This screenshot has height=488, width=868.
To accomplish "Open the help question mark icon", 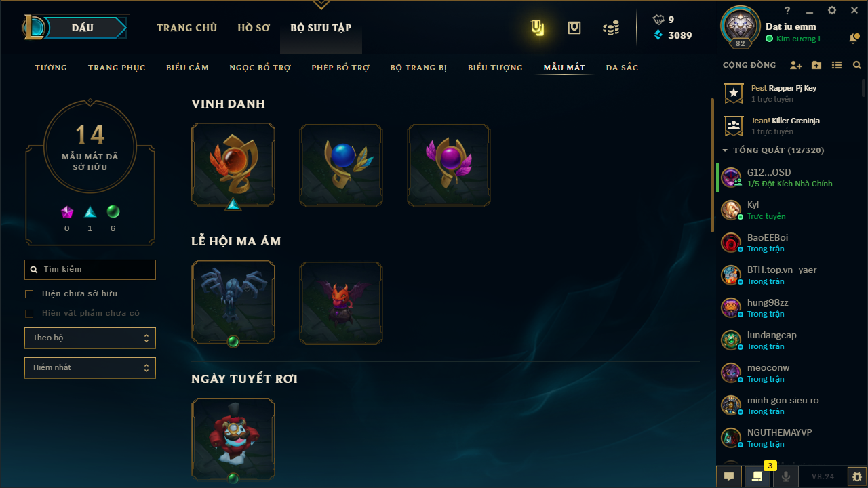I will pos(787,11).
